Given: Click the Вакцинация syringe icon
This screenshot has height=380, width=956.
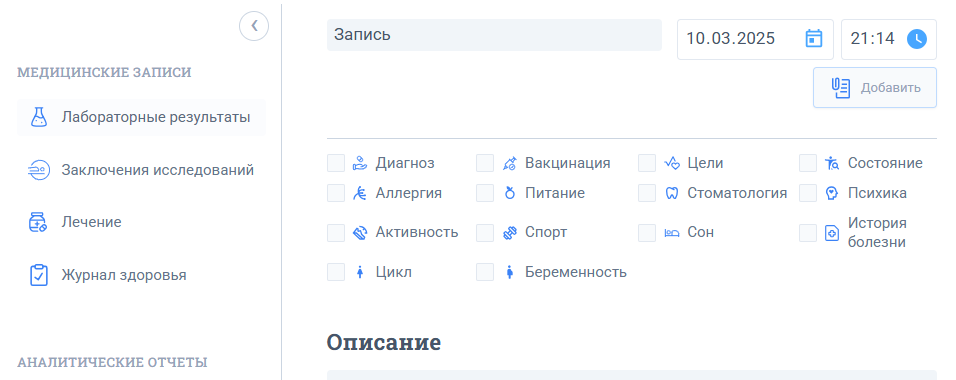Looking at the screenshot, I should pos(510,163).
